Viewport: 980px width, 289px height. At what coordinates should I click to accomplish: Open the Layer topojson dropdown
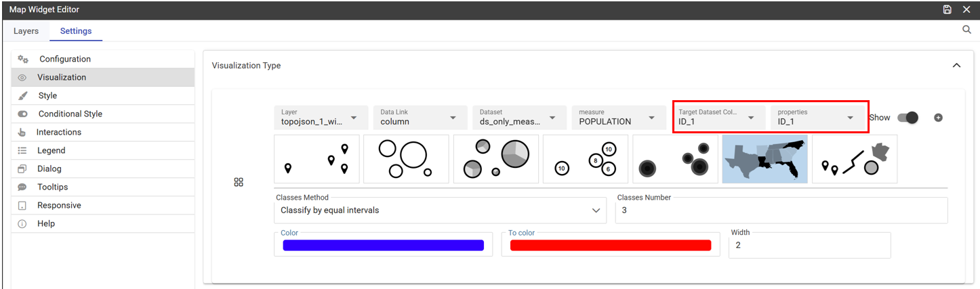[321, 118]
